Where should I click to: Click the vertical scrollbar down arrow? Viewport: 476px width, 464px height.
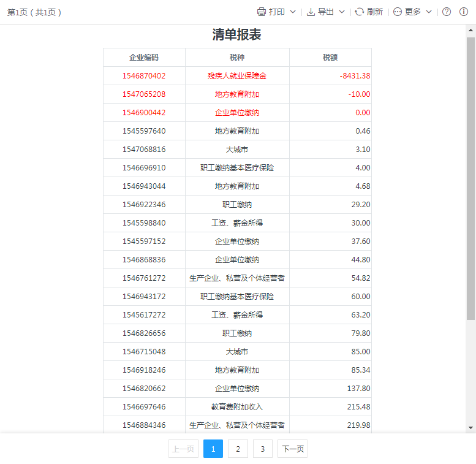tap(470, 427)
